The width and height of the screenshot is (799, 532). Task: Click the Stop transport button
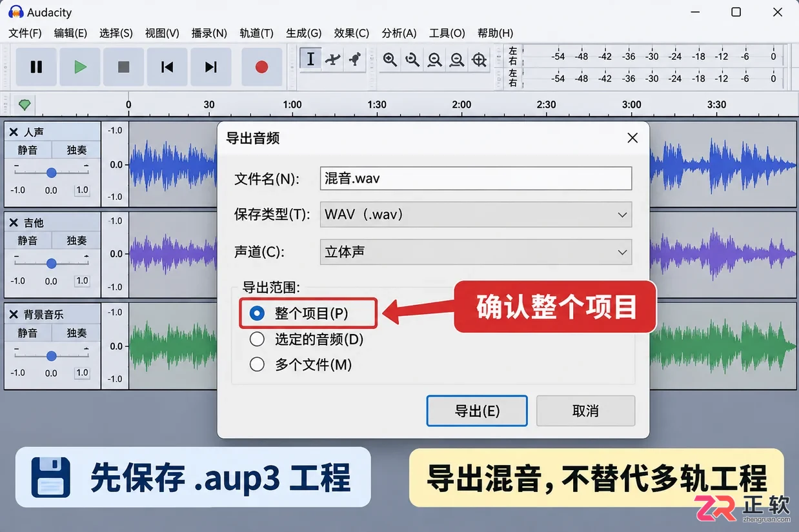pos(124,67)
